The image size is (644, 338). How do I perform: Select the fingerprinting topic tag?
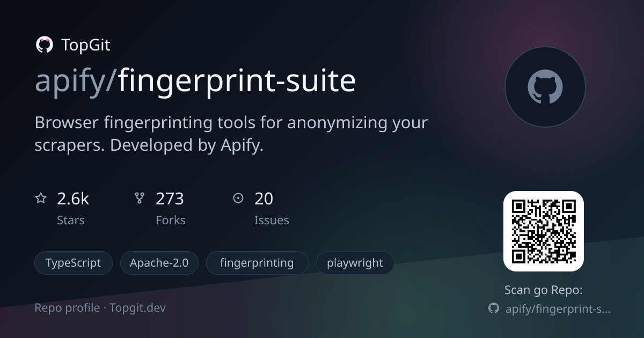tap(257, 263)
